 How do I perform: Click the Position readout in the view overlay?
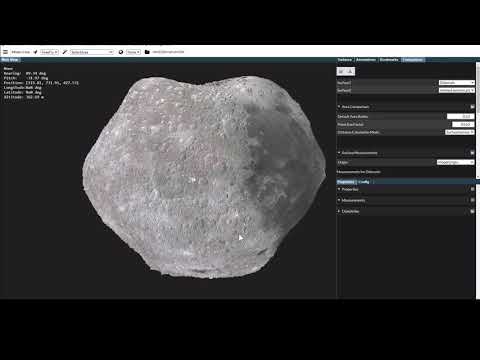(x=41, y=83)
